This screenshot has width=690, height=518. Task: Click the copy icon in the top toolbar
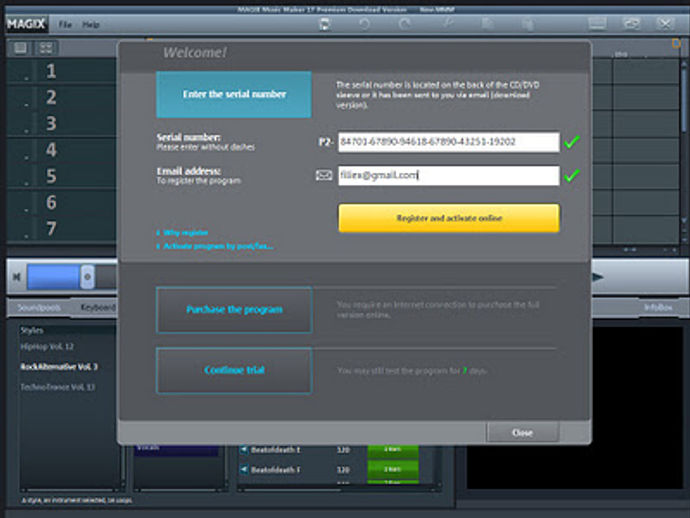tap(488, 24)
